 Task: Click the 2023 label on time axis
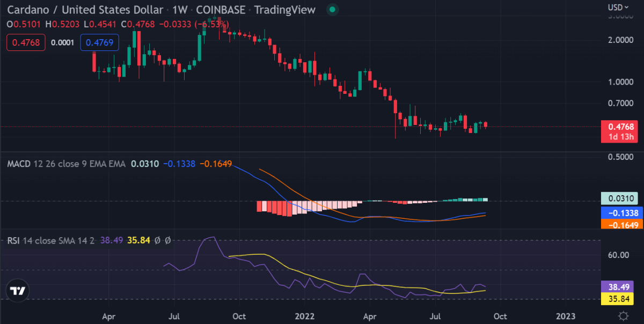click(x=565, y=315)
